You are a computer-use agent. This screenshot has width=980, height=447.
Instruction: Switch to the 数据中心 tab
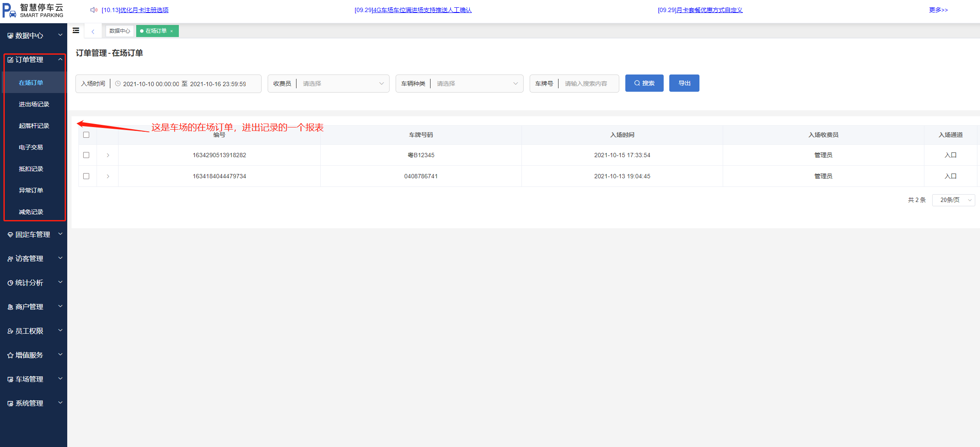click(x=120, y=31)
